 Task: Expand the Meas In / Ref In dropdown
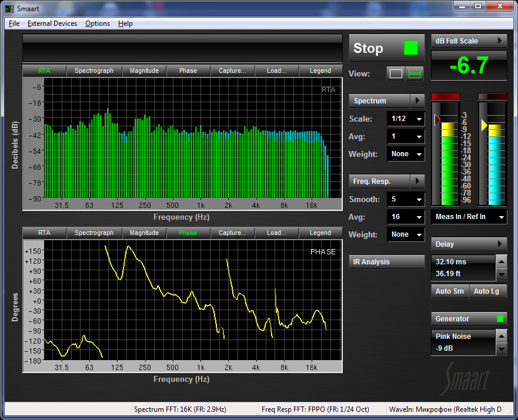point(469,217)
